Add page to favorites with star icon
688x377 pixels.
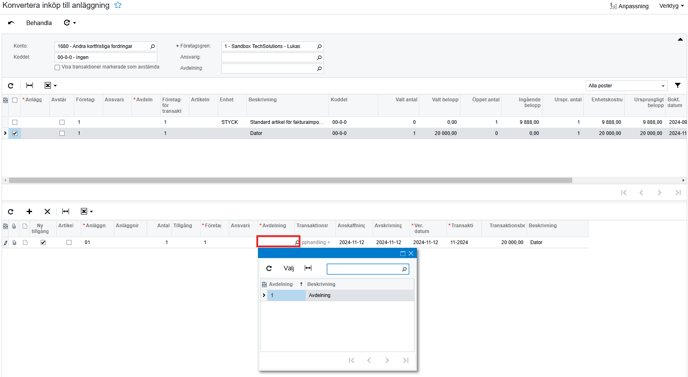(x=118, y=5)
